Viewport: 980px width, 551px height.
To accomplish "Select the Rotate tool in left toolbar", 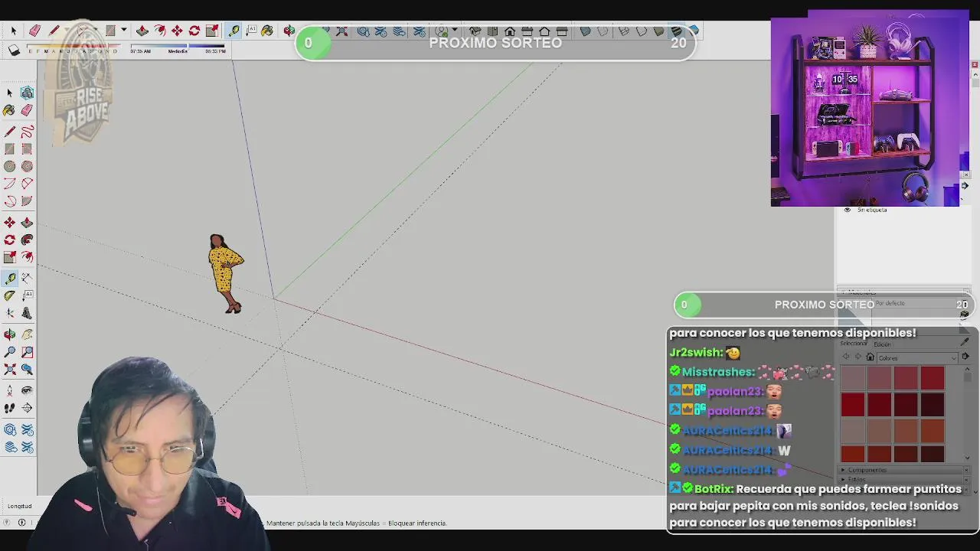I will pos(10,240).
